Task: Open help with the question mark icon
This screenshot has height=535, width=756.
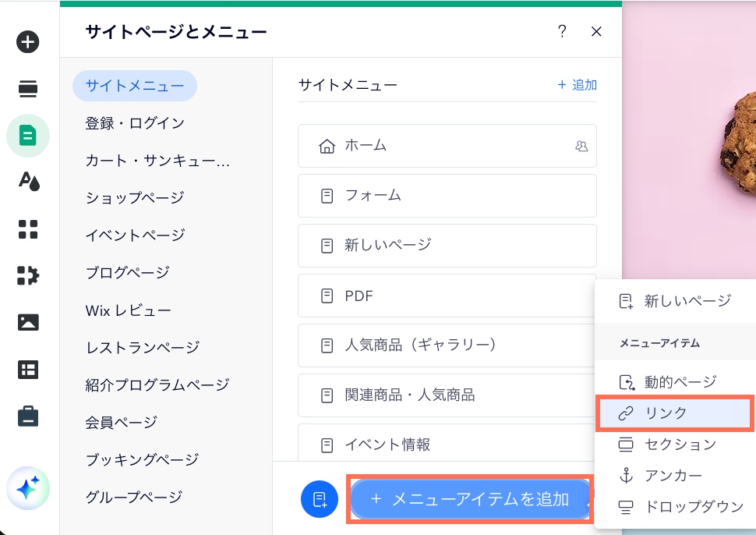Action: [562, 31]
